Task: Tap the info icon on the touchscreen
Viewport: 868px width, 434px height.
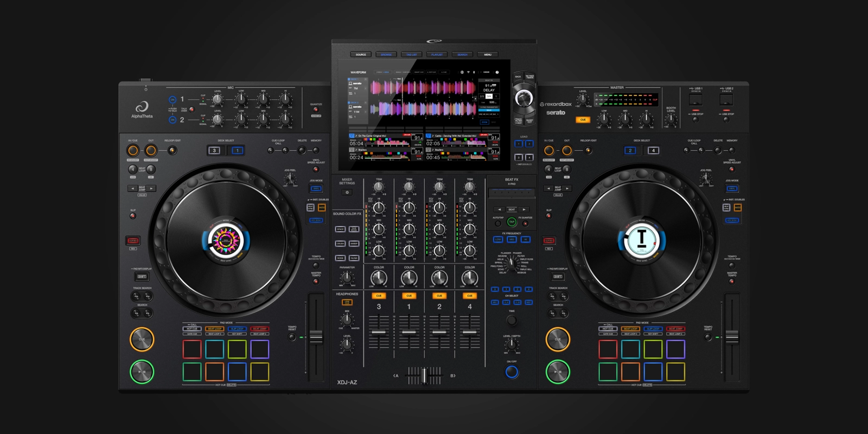Action: 497,72
